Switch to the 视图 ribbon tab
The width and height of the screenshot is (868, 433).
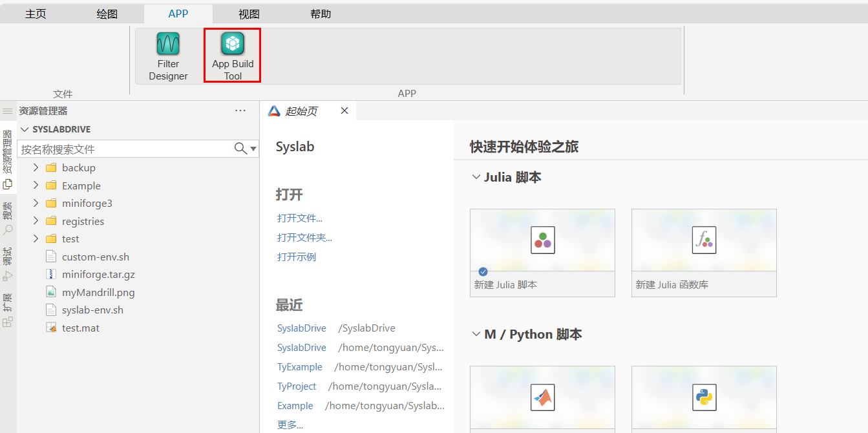(249, 14)
